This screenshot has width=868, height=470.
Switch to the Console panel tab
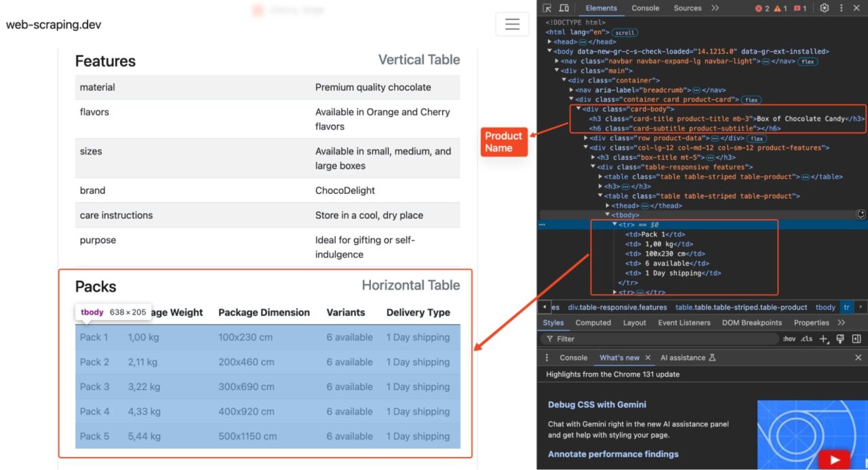pyautogui.click(x=645, y=8)
